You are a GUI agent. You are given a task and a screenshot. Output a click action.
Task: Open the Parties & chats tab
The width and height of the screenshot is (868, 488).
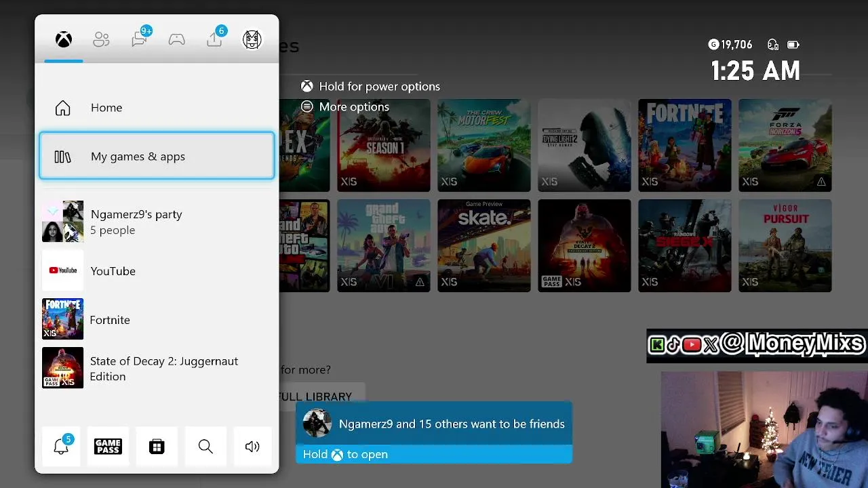point(140,39)
